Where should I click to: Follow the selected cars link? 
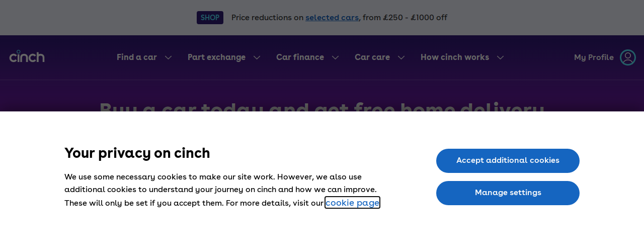coord(332,18)
